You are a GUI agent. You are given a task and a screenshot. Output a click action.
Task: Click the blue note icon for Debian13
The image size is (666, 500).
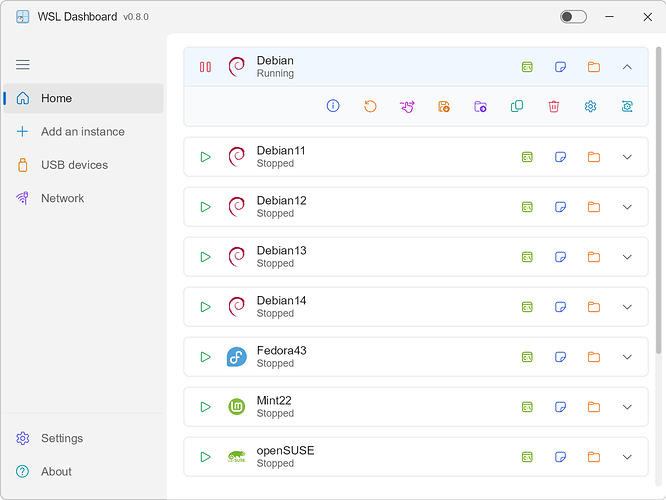(x=560, y=257)
